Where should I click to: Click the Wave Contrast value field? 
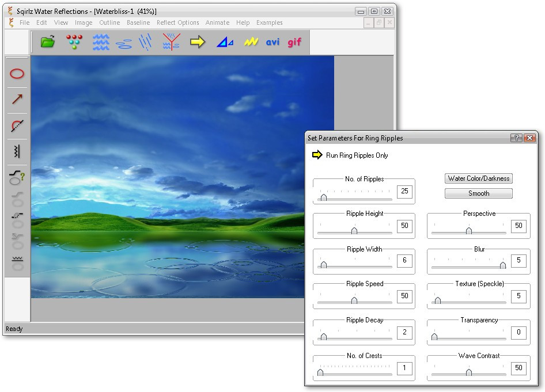click(518, 368)
